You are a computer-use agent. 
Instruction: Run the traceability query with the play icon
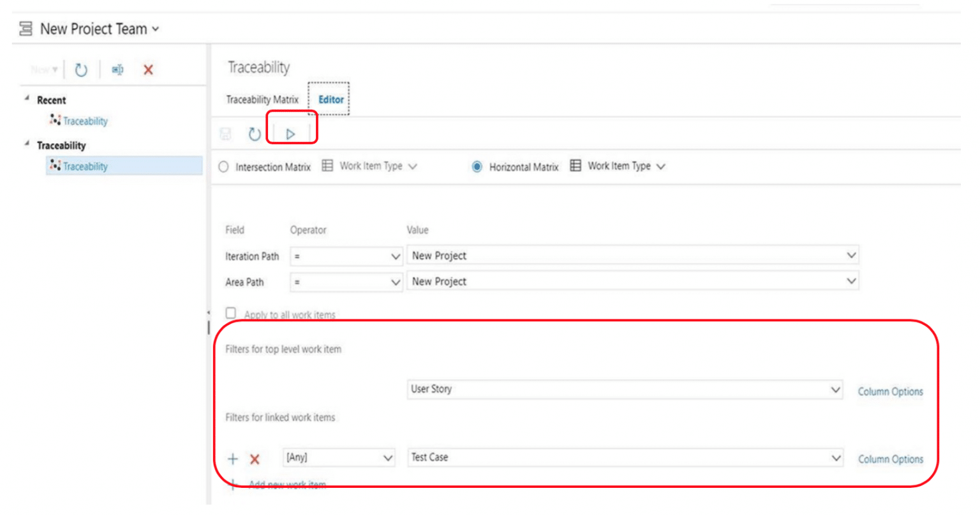click(292, 134)
